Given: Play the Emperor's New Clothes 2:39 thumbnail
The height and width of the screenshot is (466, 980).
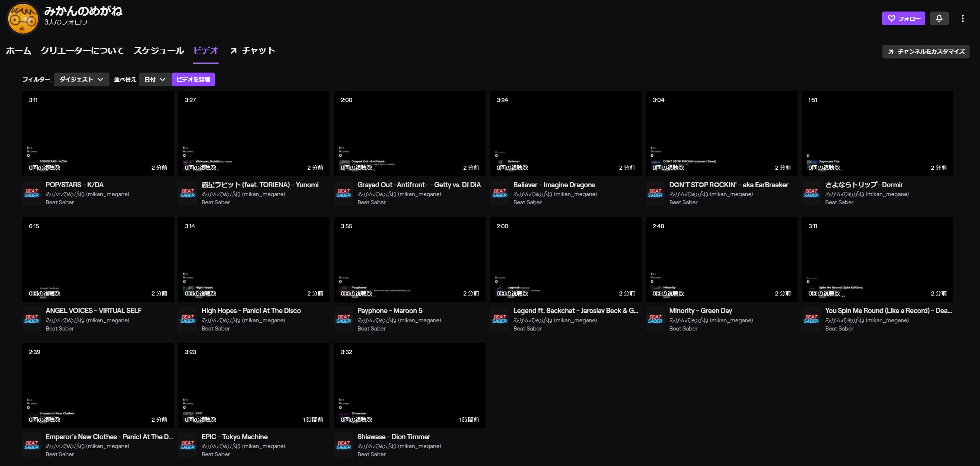Looking at the screenshot, I should click(x=98, y=386).
